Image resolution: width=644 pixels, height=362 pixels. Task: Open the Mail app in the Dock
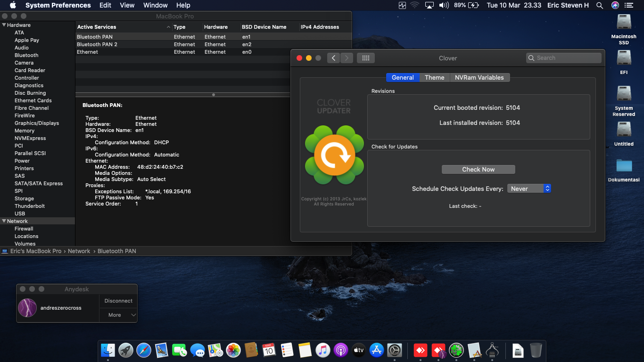coord(162,350)
